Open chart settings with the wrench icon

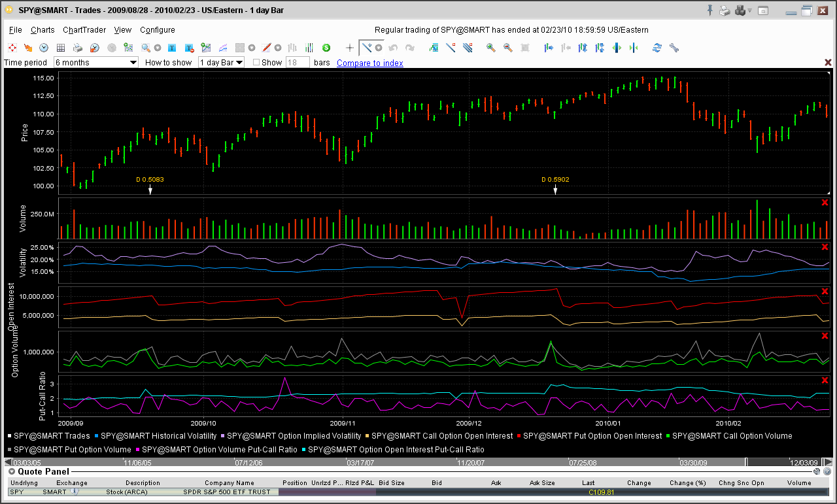[x=674, y=48]
